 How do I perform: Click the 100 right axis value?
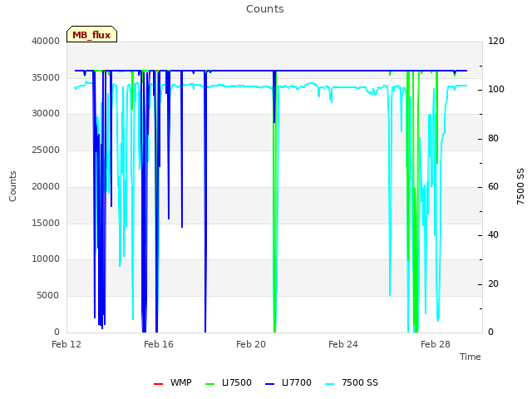(x=496, y=89)
